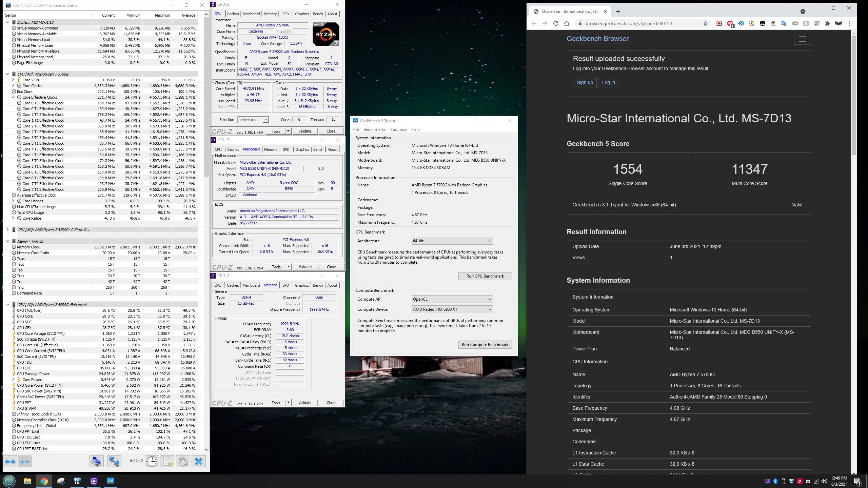Open SPD tab in top CPU-Z window
Screen dimensions: 868x488
pyautogui.click(x=286, y=14)
